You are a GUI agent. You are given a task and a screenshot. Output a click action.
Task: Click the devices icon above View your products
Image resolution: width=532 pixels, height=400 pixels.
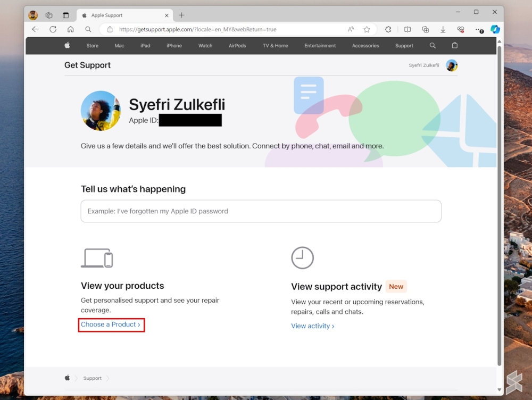coord(97,258)
